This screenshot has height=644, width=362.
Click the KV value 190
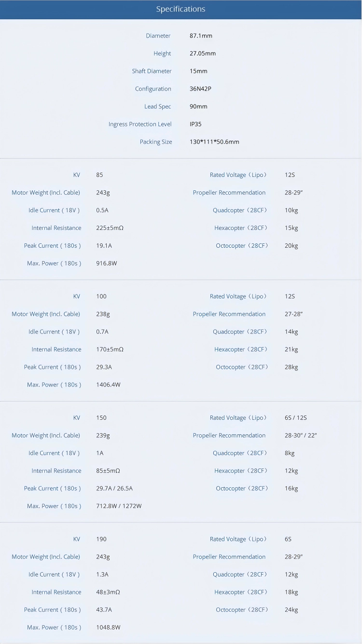(x=101, y=539)
